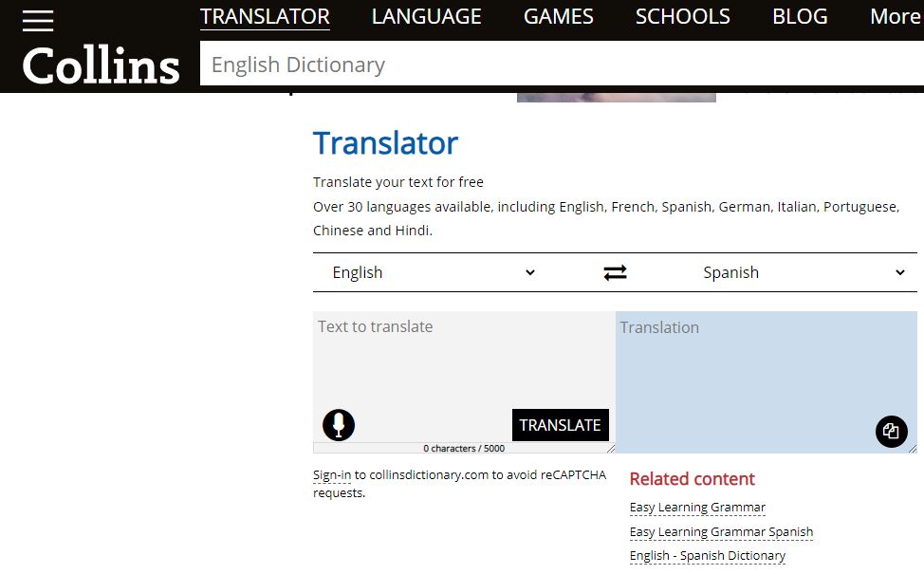Screen dimensions: 924x574
Task: Open English - Spanish Dictionary link
Action: [x=707, y=556]
